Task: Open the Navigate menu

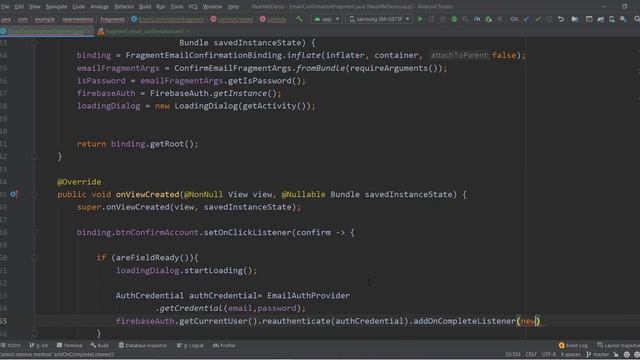Action: coord(56,7)
